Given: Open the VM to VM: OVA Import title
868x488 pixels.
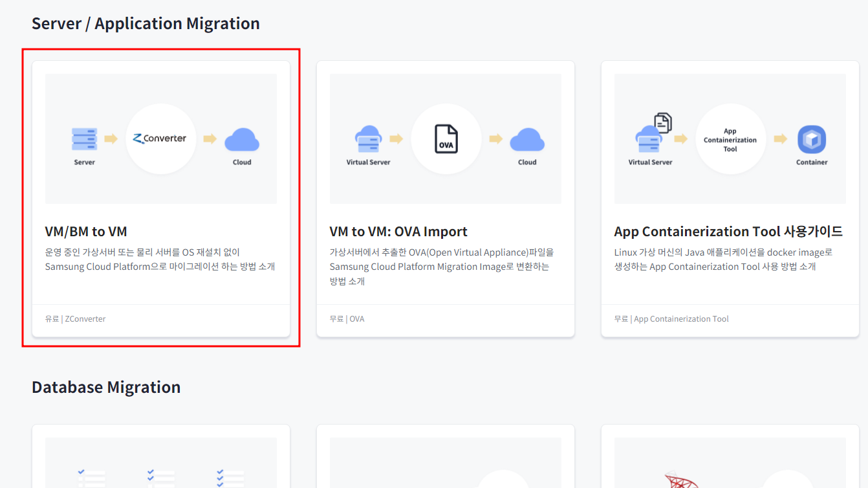Looking at the screenshot, I should (x=398, y=231).
